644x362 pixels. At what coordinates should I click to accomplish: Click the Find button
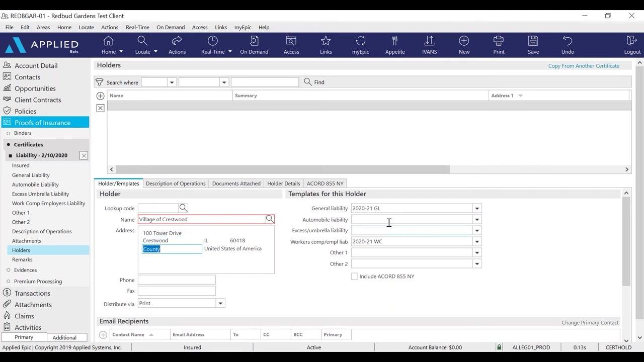click(314, 82)
